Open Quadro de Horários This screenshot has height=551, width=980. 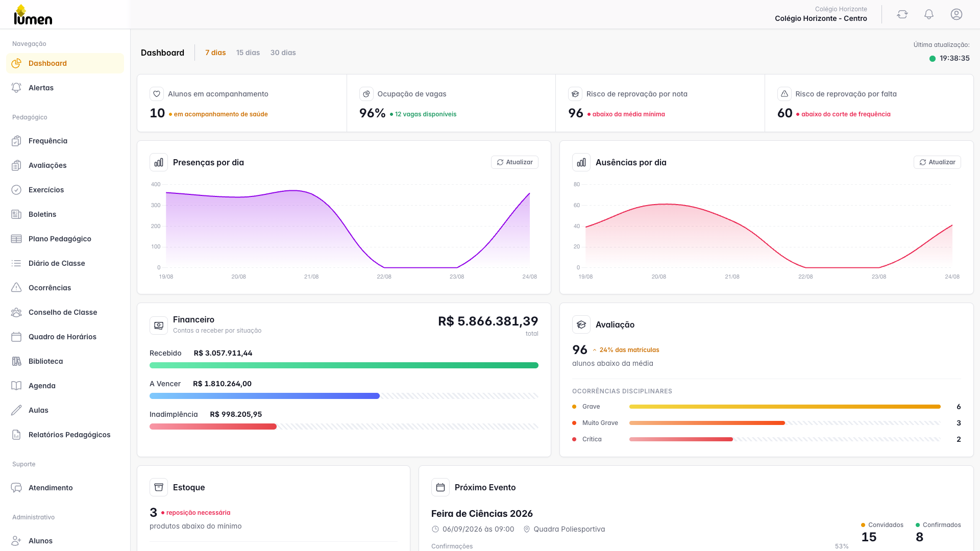pyautogui.click(x=65, y=337)
